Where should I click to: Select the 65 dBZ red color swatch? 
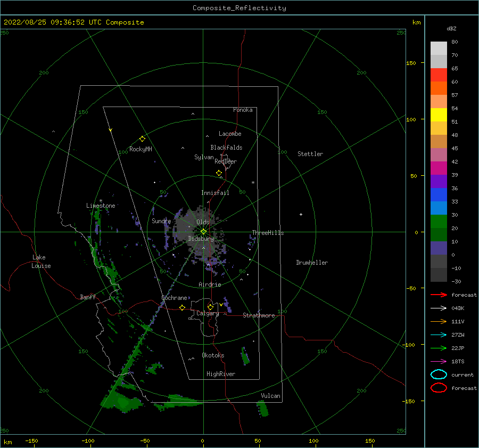point(439,75)
